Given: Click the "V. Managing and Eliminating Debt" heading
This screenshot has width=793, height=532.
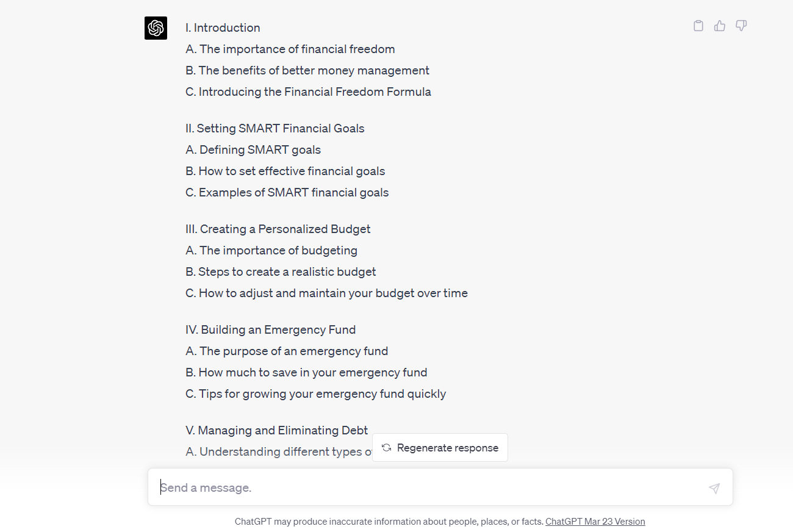Looking at the screenshot, I should [277, 430].
